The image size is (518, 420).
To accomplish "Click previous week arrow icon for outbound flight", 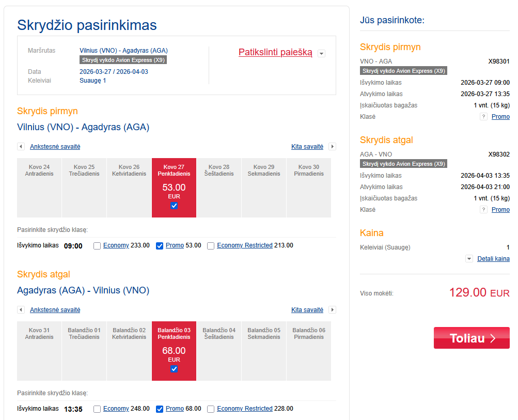I will tap(21, 147).
